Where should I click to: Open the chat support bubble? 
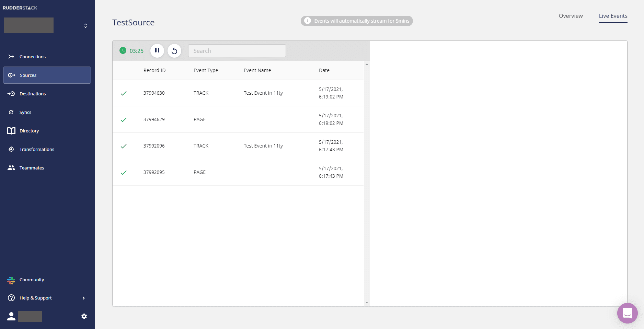pyautogui.click(x=627, y=313)
